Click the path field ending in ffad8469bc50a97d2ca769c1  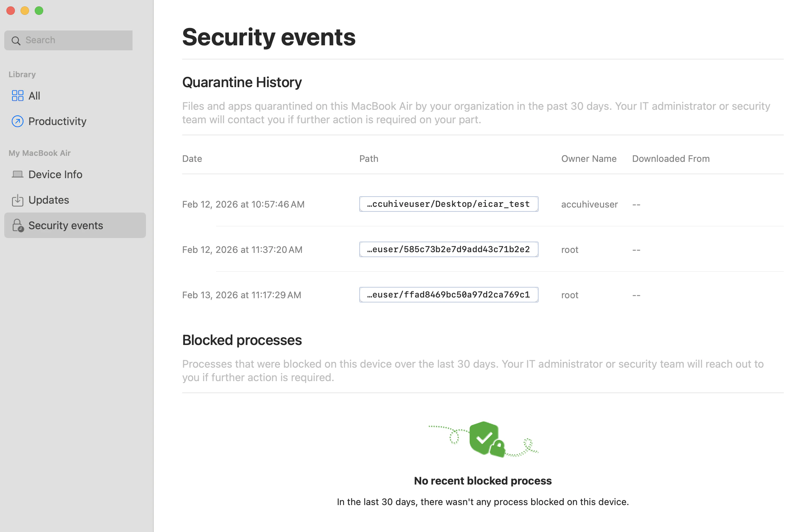click(449, 295)
